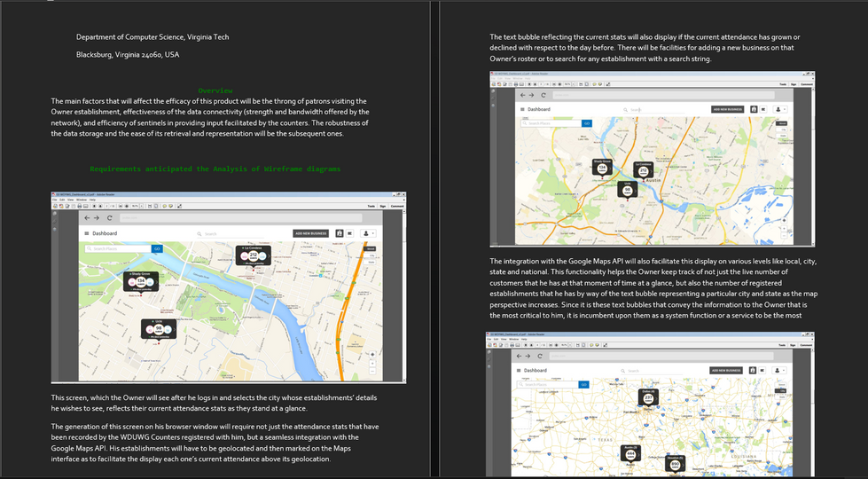868x479 pixels.
Task: Click GO button in left-page street wireframe
Action: [157, 248]
